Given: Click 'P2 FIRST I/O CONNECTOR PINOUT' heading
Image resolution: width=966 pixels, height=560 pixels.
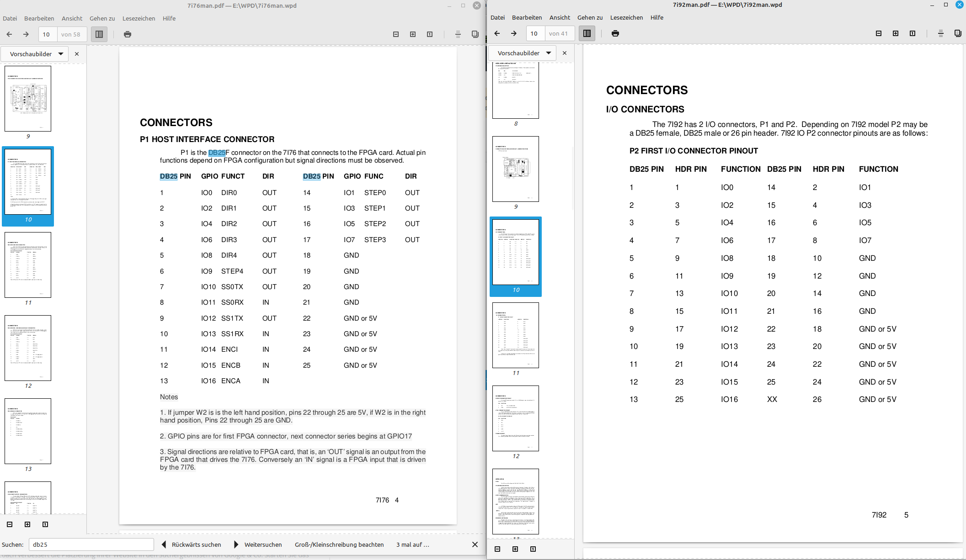Looking at the screenshot, I should click(x=694, y=151).
